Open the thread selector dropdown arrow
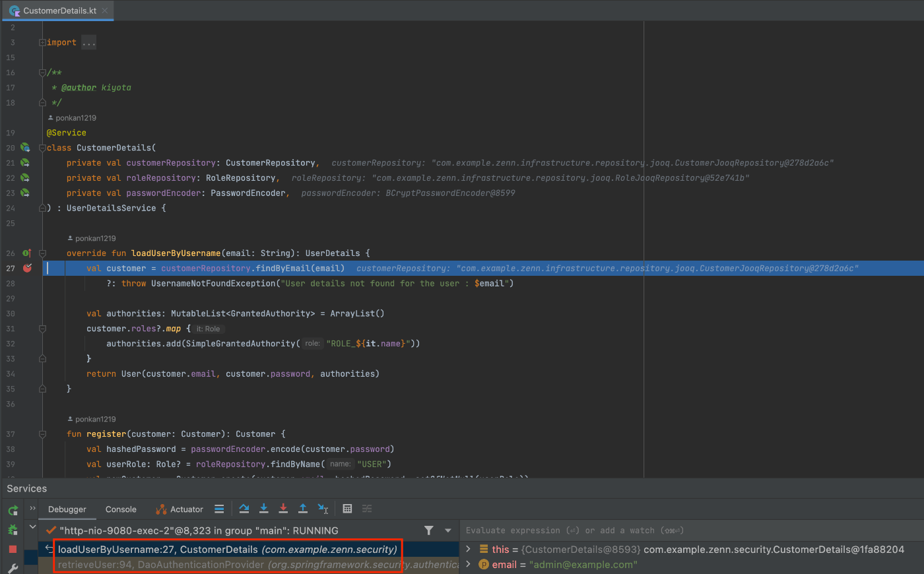Viewport: 924px width, 574px height. click(x=448, y=530)
